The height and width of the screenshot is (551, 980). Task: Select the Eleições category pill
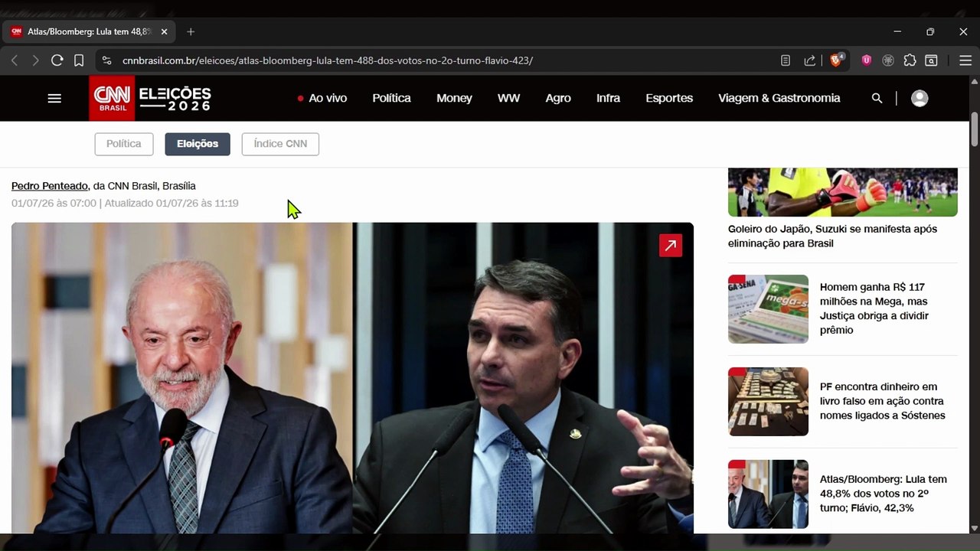pos(198,144)
